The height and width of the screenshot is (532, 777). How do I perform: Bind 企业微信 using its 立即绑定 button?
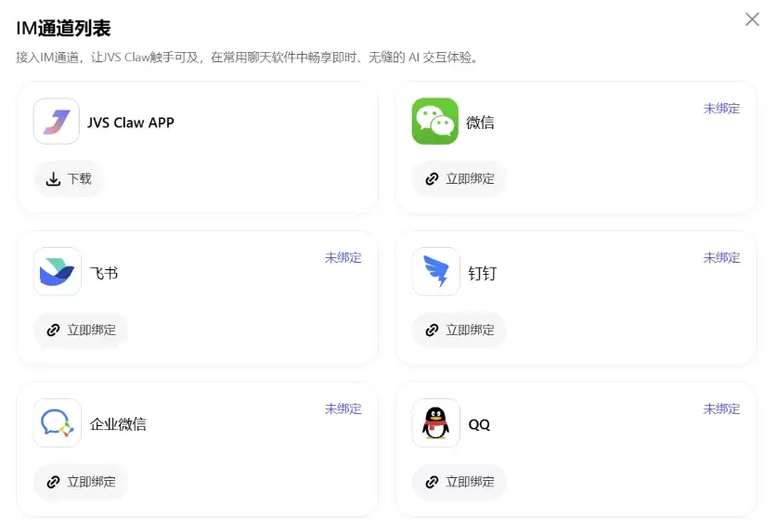tap(81, 482)
